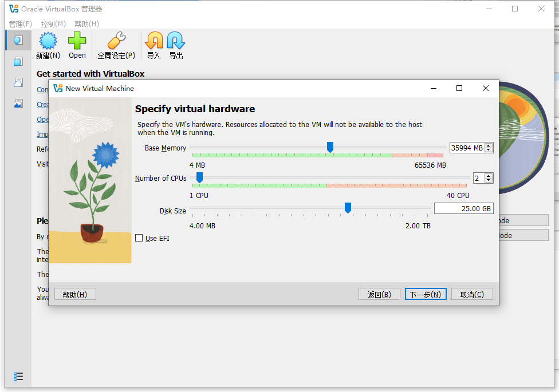Screen dimensions: 559x392
Task: Click the Disk Size 25.00 GB field
Action: (463, 208)
